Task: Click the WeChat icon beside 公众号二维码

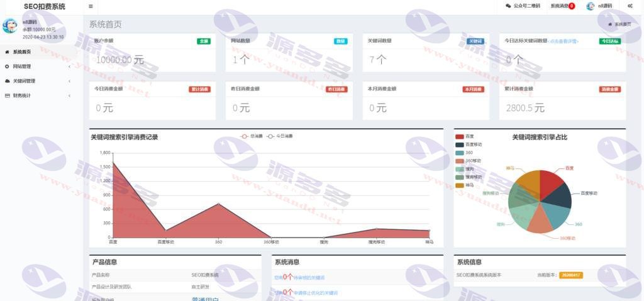Action: pyautogui.click(x=508, y=6)
